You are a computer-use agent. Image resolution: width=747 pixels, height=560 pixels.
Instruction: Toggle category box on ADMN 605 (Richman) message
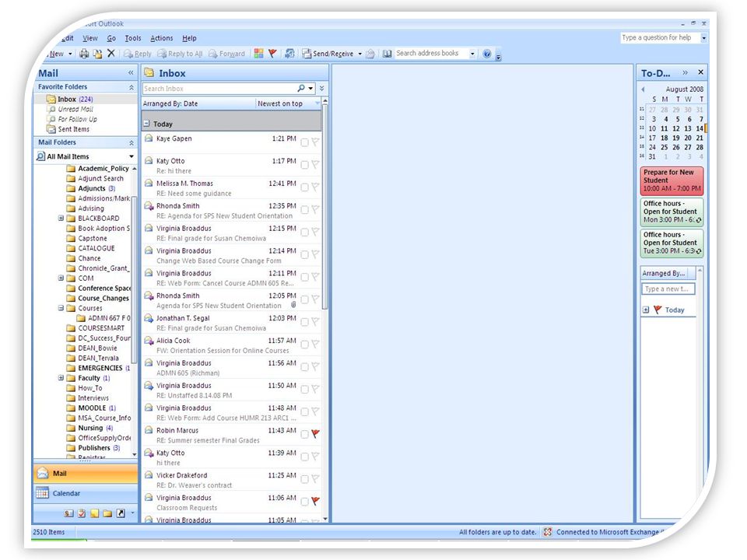click(x=304, y=366)
